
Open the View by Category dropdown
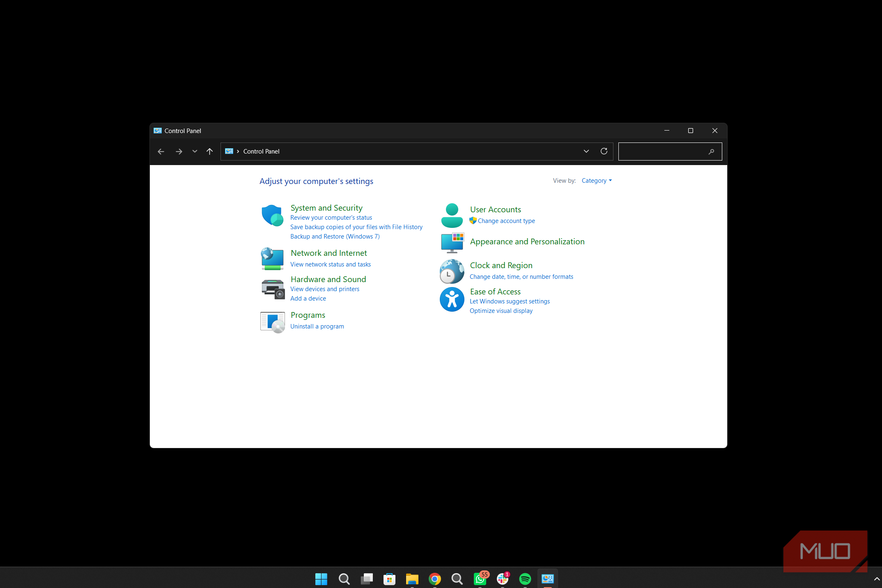pos(597,181)
